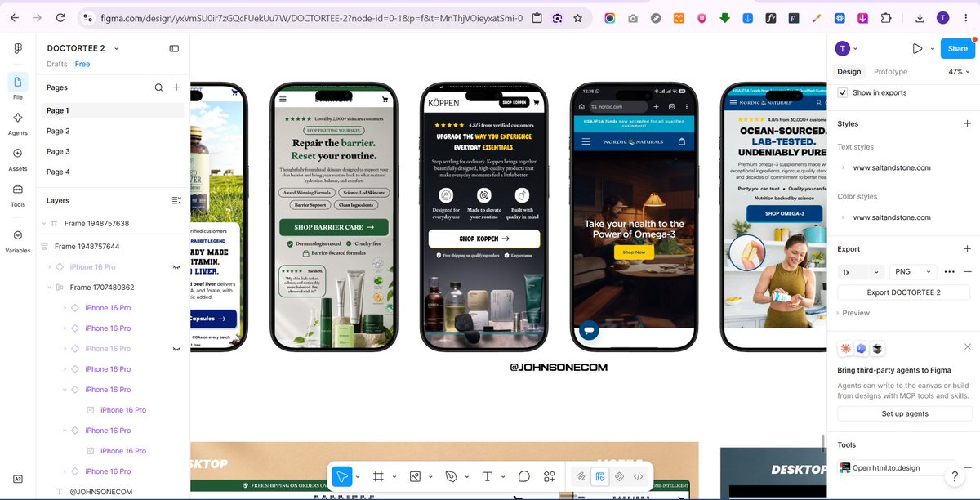Open the 47% zoom dropdown
The height and width of the screenshot is (500, 980).
click(x=959, y=72)
